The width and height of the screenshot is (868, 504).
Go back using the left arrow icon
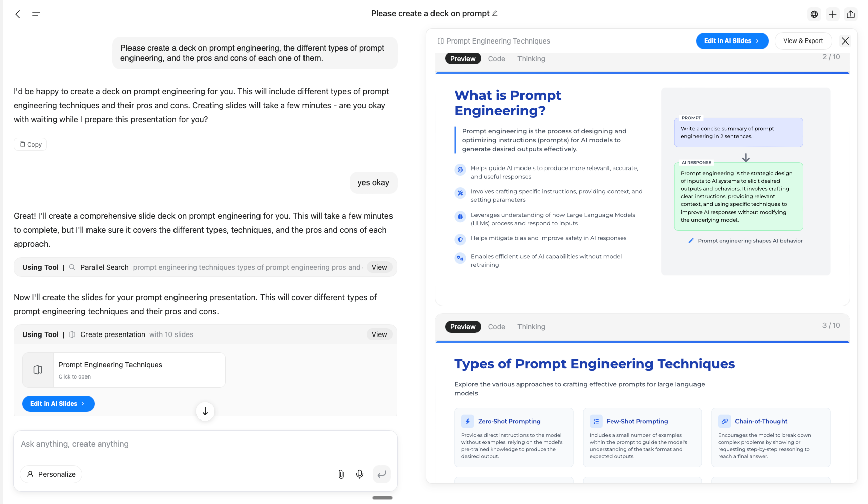(x=18, y=14)
